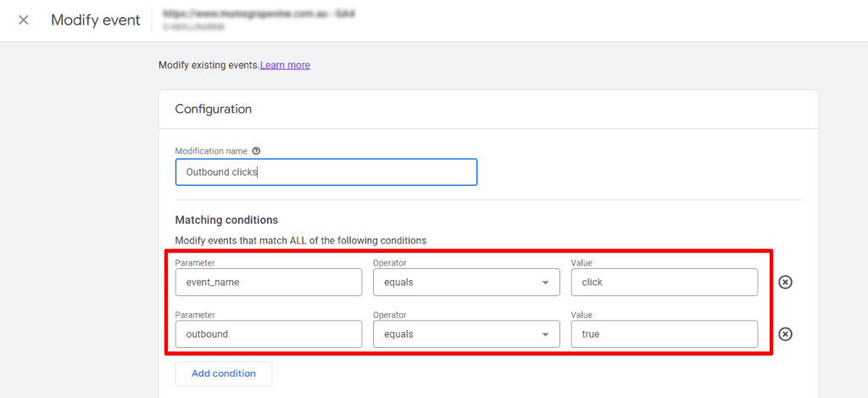
Task: Click the event_name Parameter field
Action: (x=268, y=283)
